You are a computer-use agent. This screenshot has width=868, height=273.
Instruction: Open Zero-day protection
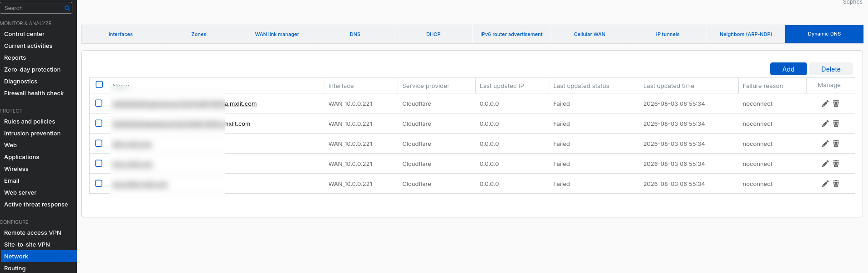coord(32,70)
